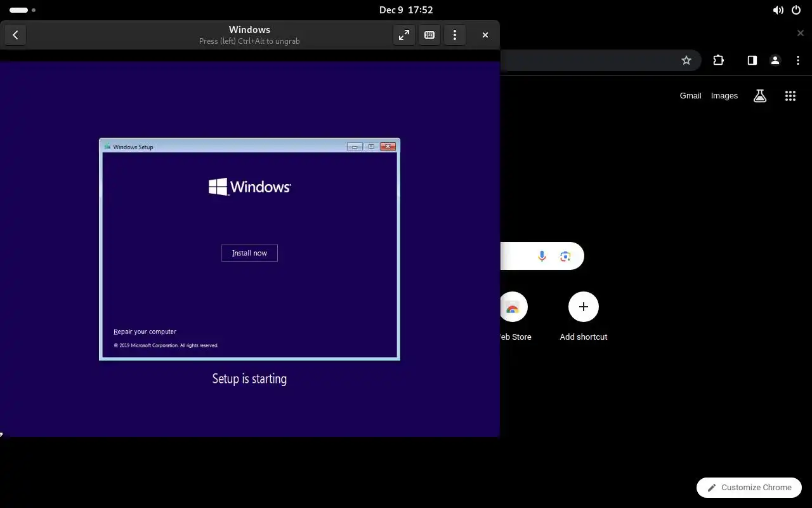The image size is (812, 508).
Task: Search by image with Lens icon
Action: point(565,256)
